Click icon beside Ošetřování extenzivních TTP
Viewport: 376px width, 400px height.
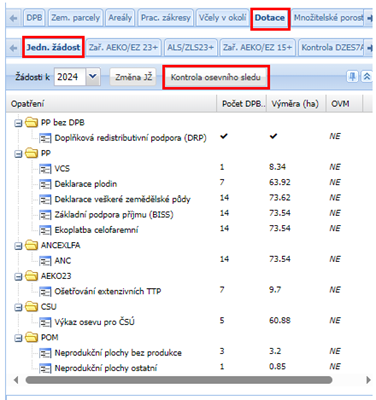[x=45, y=291]
